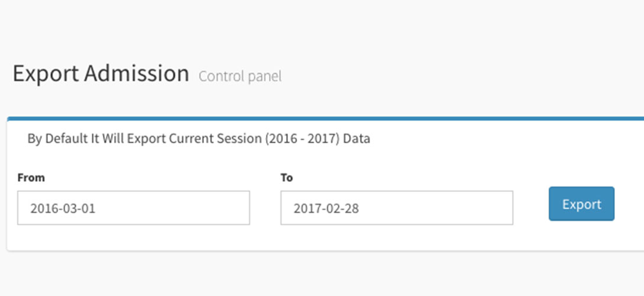Click the From date input field
The height and width of the screenshot is (296, 644).
click(133, 208)
